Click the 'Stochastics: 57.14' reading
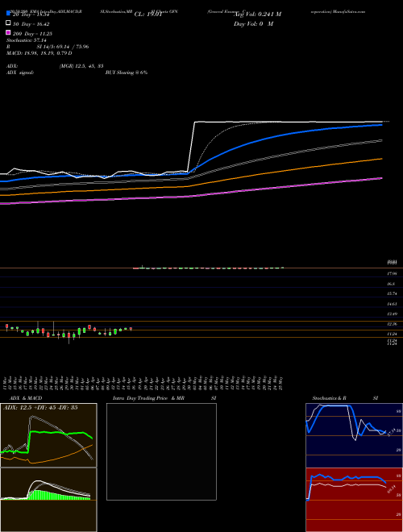 click(x=27, y=40)
